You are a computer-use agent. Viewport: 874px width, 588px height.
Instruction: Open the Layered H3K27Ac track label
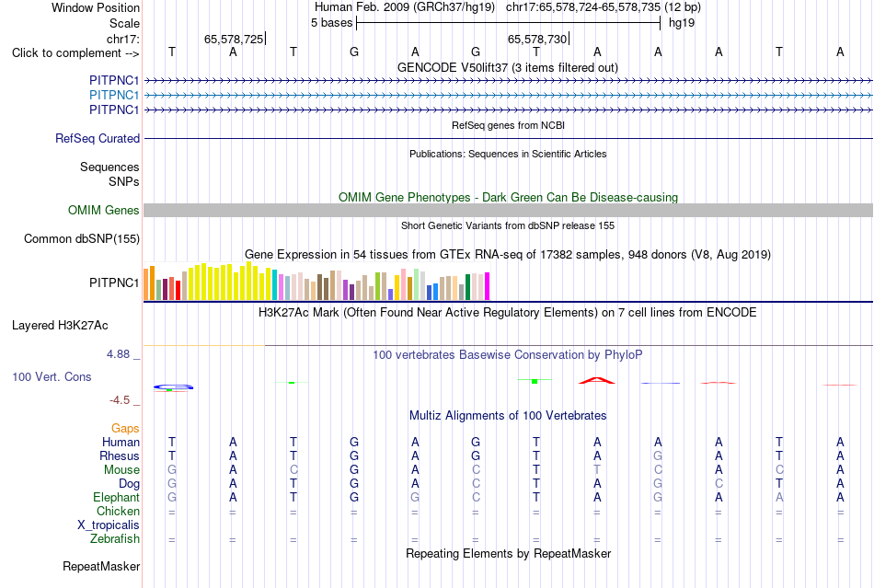[x=60, y=326]
